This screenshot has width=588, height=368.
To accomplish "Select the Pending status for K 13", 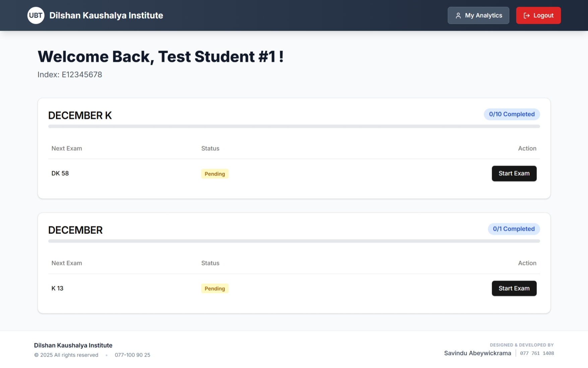I will click(215, 288).
